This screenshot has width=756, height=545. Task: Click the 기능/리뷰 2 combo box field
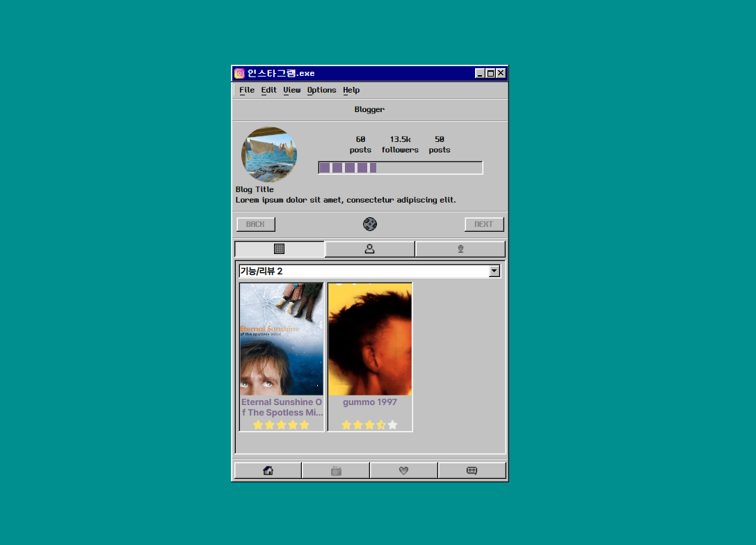[x=370, y=271]
